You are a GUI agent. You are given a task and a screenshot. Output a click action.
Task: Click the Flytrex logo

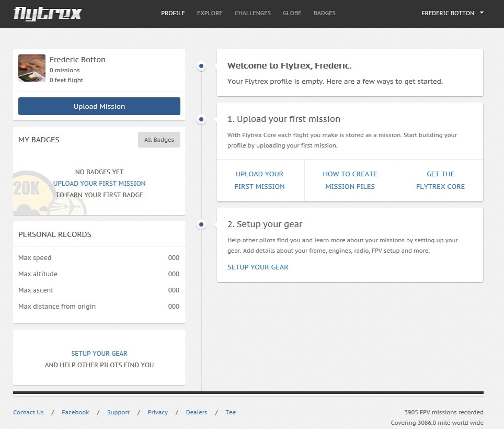click(x=48, y=14)
